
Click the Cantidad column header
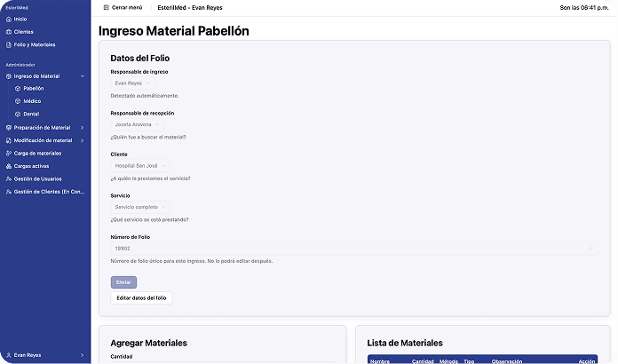[423, 361]
